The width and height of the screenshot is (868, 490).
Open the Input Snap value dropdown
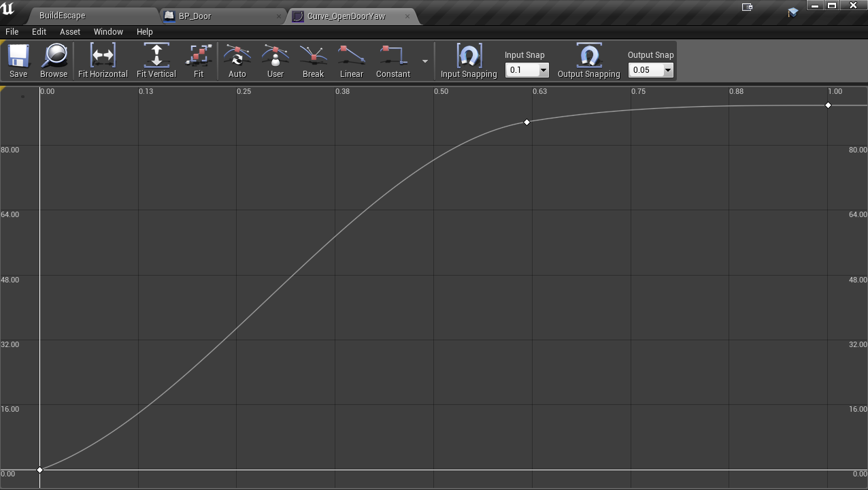click(542, 70)
